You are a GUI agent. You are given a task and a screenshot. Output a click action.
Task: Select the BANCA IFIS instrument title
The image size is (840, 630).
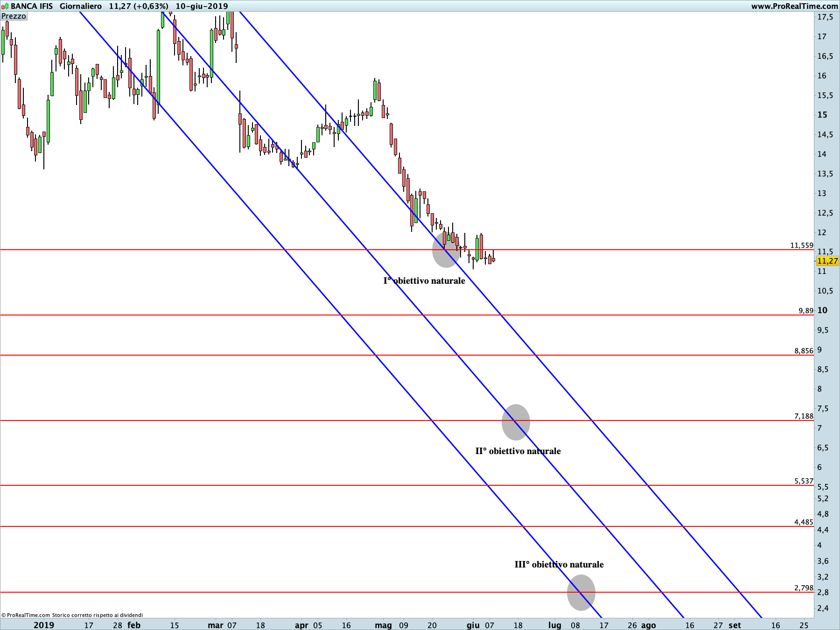[32, 6]
